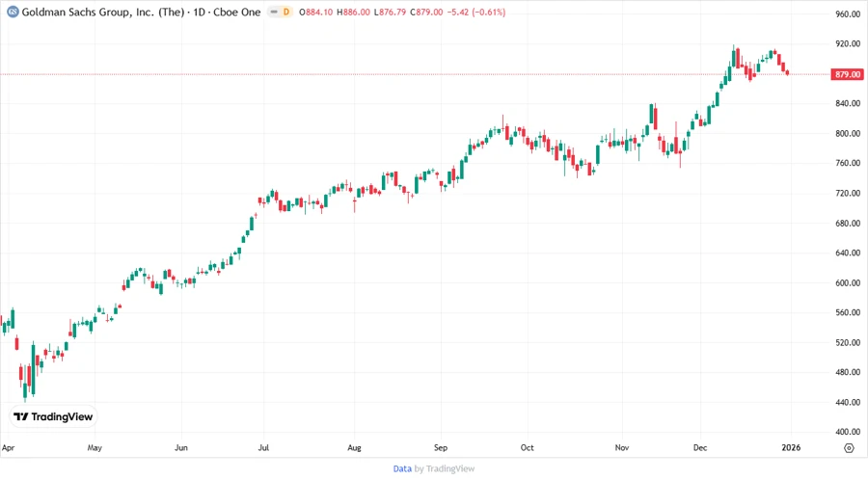868x480 pixels.
Task: Open chart settings gear icon
Action: pyautogui.click(x=849, y=448)
